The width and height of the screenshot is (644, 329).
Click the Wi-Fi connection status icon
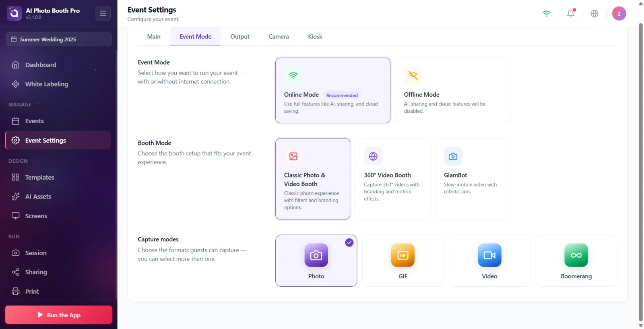[x=546, y=13]
